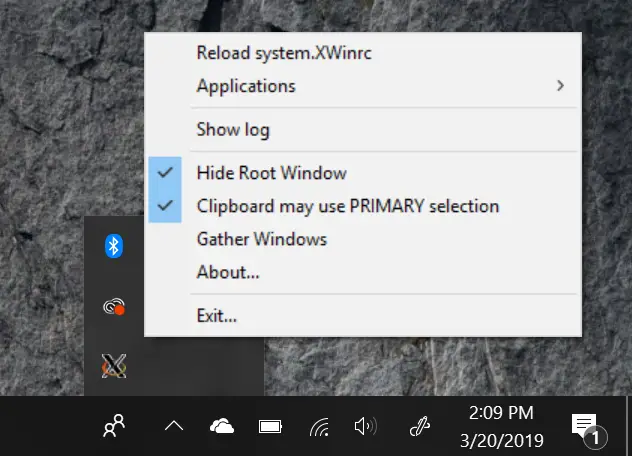This screenshot has height=456, width=632.
Task: Open the Windows Ink pen icon
Action: (x=420, y=426)
